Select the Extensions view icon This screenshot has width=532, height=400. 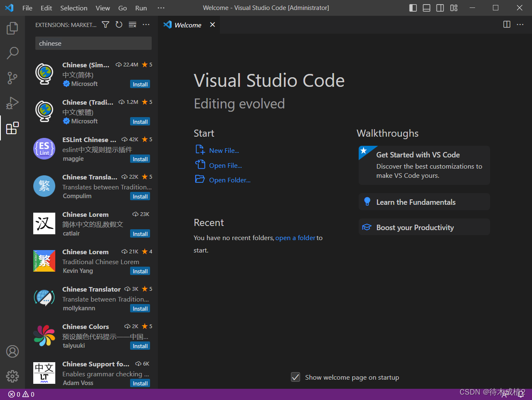(12, 128)
